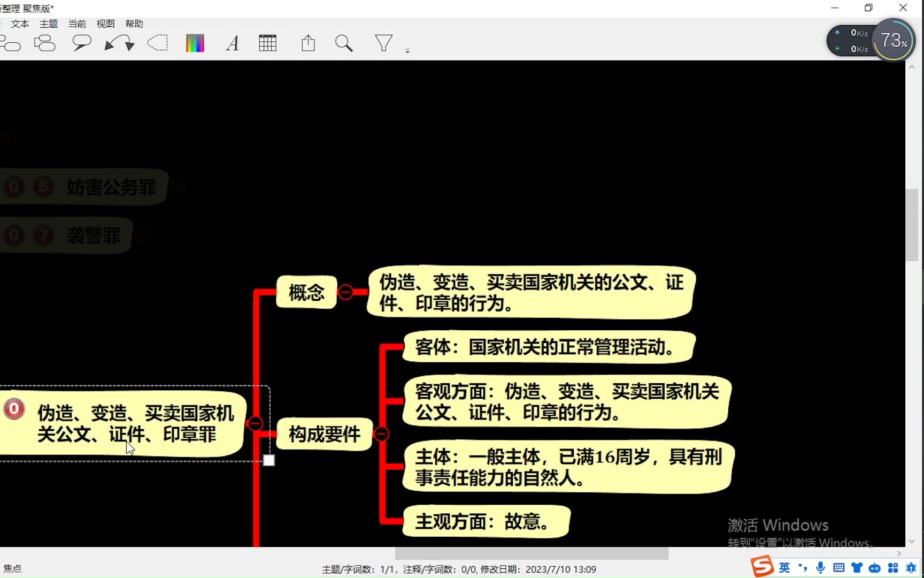
Task: Open the filter funnel tool
Action: pyautogui.click(x=383, y=43)
